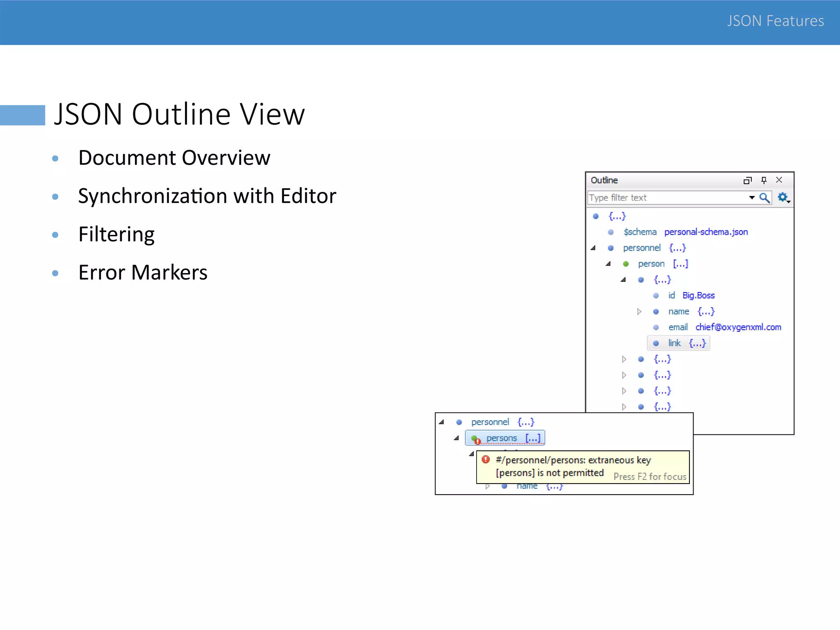Image resolution: width=840 pixels, height=630 pixels.
Task: Click bullet icon beside email
Action: 656,327
